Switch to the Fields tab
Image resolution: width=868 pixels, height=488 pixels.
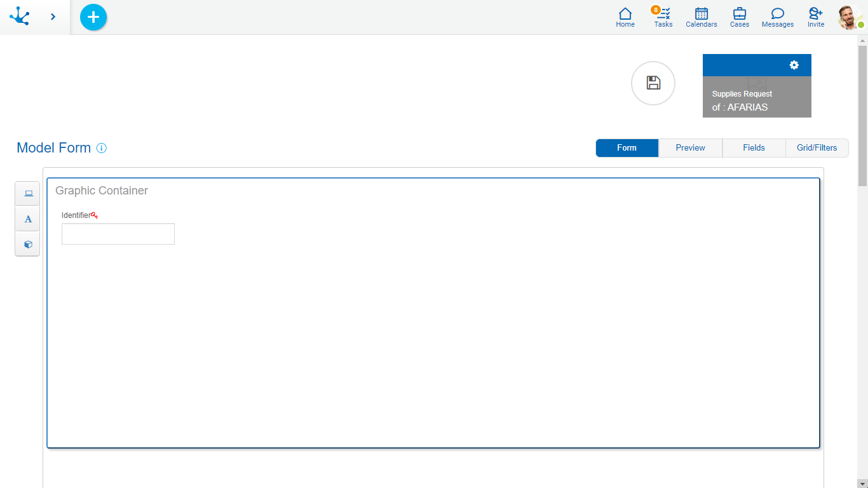pyautogui.click(x=754, y=148)
